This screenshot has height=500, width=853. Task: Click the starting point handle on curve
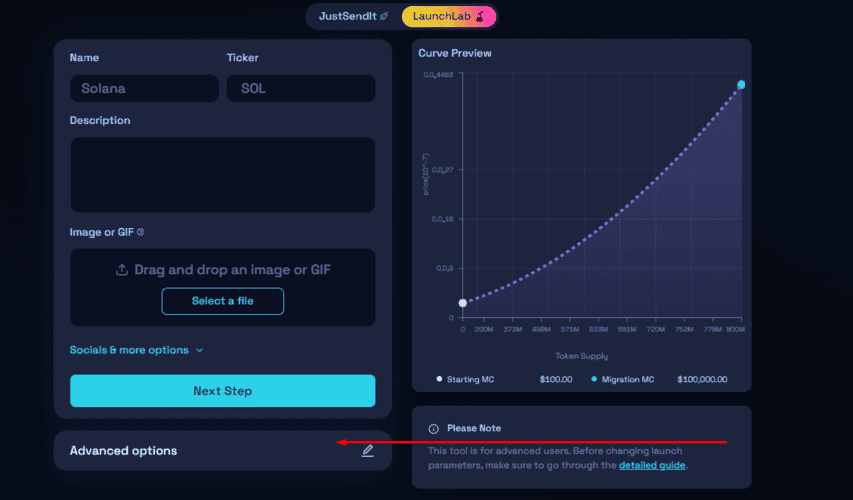coord(463,303)
